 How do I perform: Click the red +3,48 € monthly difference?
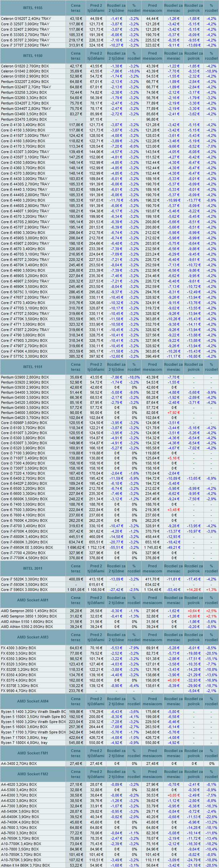tap(174, 510)
